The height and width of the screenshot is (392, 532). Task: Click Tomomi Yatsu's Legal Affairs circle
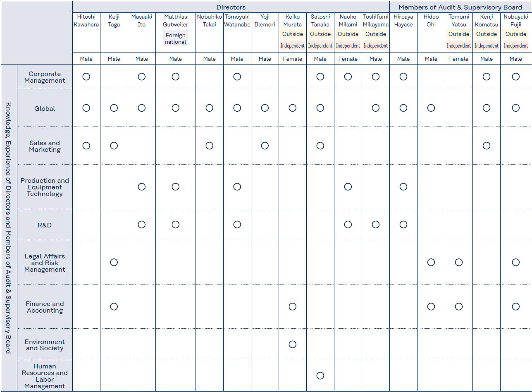459,262
